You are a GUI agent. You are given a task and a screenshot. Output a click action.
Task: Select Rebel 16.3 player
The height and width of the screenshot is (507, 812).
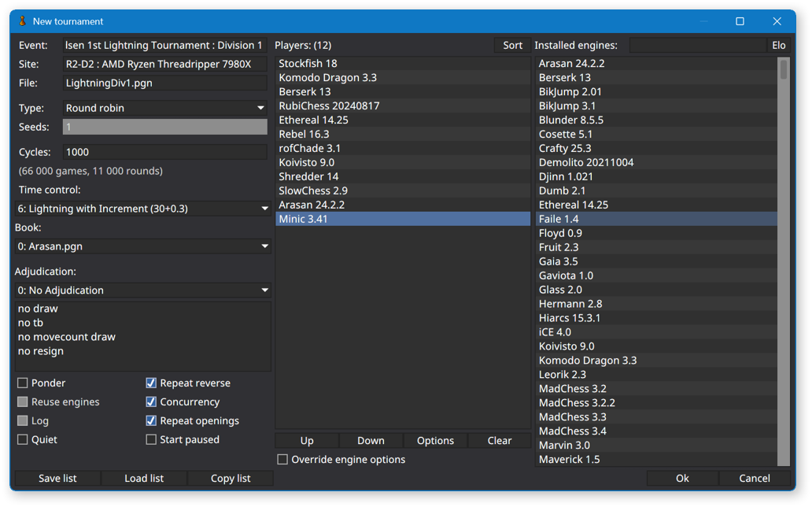(x=403, y=135)
